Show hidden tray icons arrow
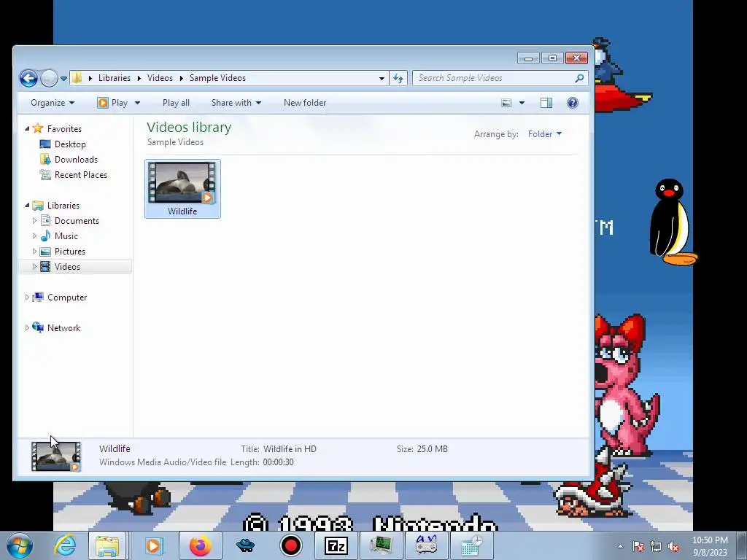 tap(620, 546)
